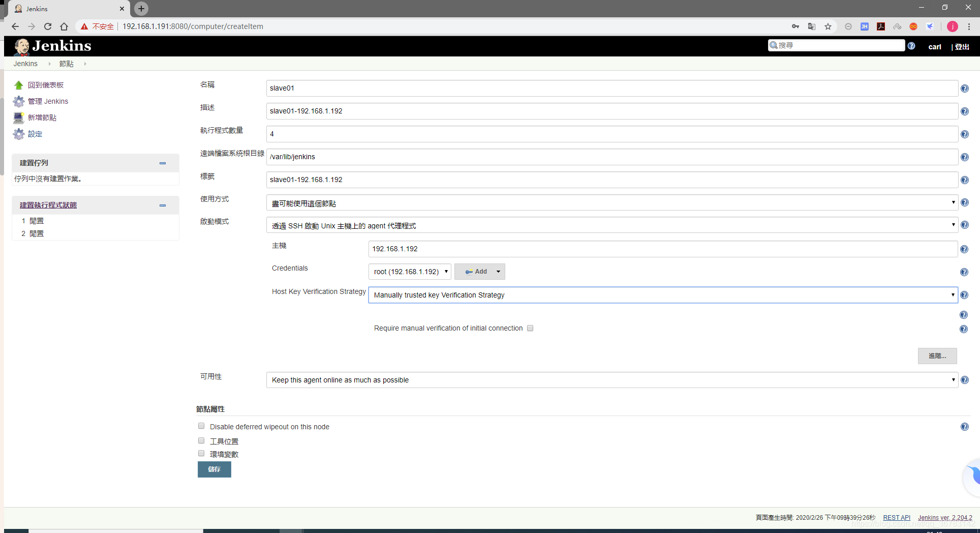980x533 pixels.
Task: Click the pink profile avatar icon
Action: click(x=953, y=26)
